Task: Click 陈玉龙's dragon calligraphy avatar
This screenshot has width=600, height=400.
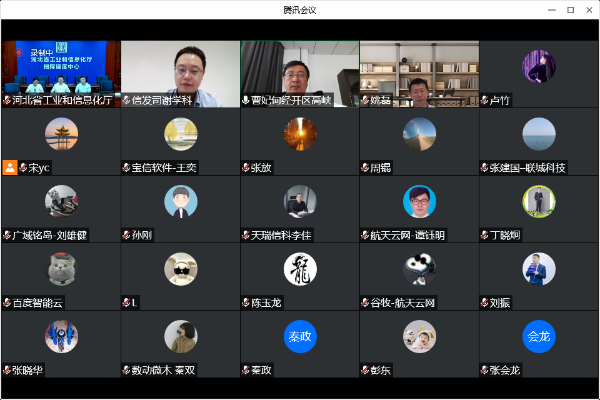Action: click(x=299, y=268)
